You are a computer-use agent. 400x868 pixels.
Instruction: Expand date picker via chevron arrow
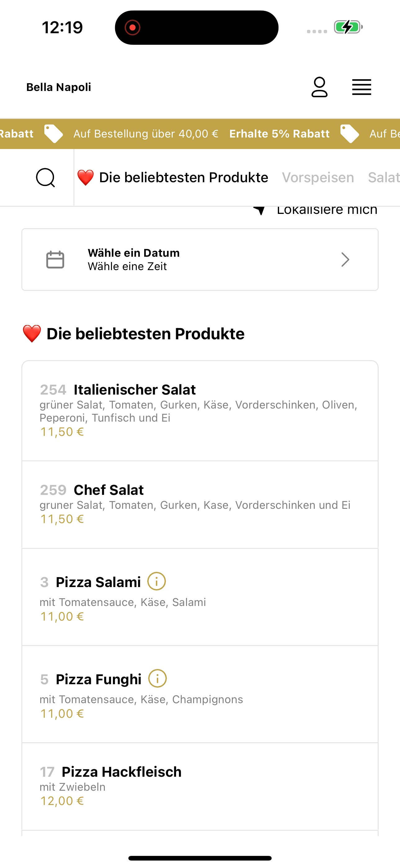click(345, 260)
